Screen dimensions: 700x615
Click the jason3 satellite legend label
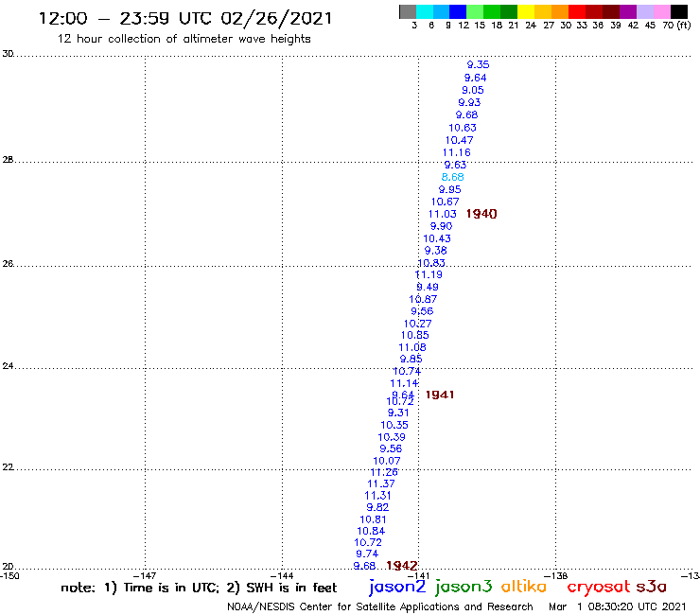464,587
